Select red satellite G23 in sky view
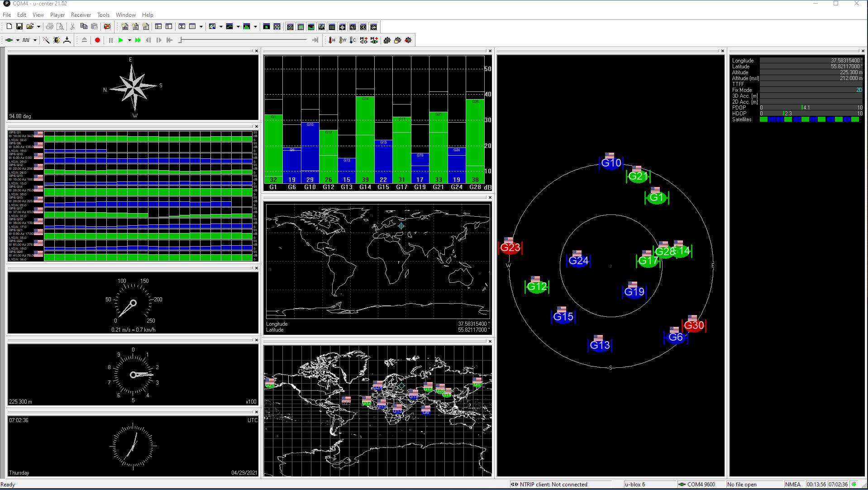This screenshot has width=868, height=490. (510, 247)
